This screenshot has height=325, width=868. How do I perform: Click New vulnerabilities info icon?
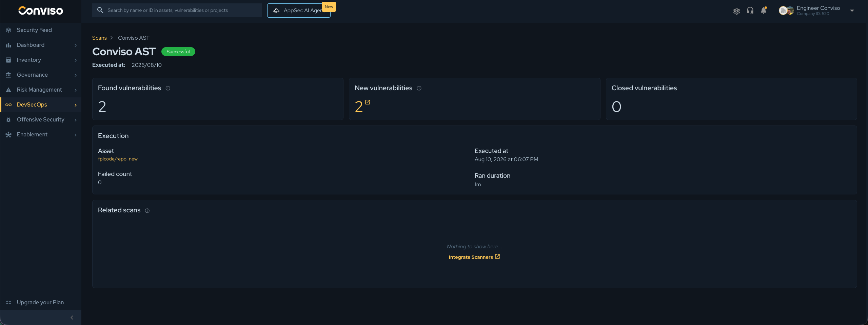(x=419, y=88)
